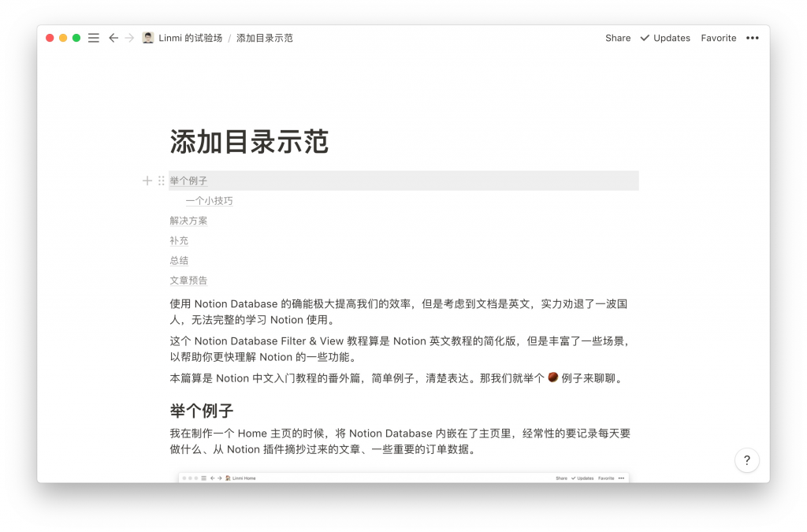Jump to 总结 in table of contents
The width and height of the screenshot is (807, 532).
pyautogui.click(x=179, y=260)
